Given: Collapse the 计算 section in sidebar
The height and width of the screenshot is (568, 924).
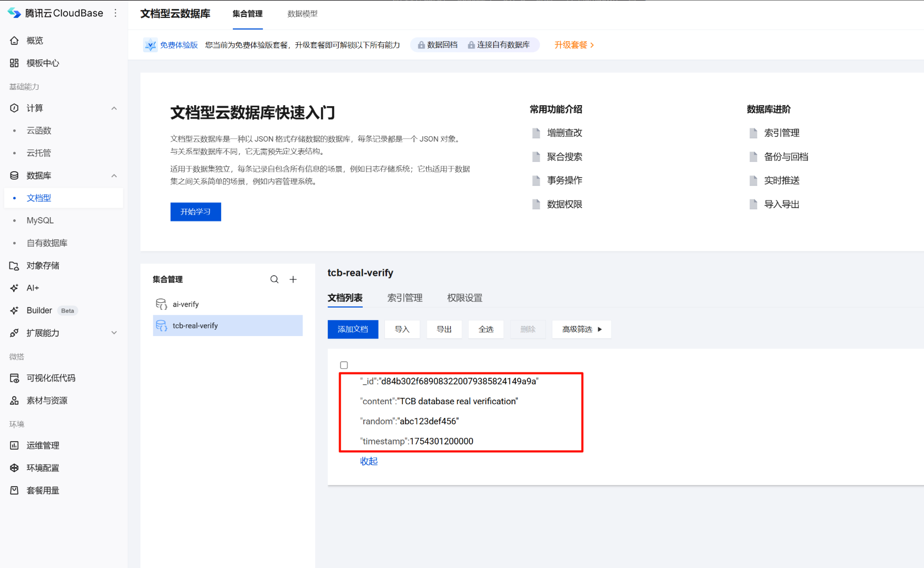Looking at the screenshot, I should coord(114,108).
